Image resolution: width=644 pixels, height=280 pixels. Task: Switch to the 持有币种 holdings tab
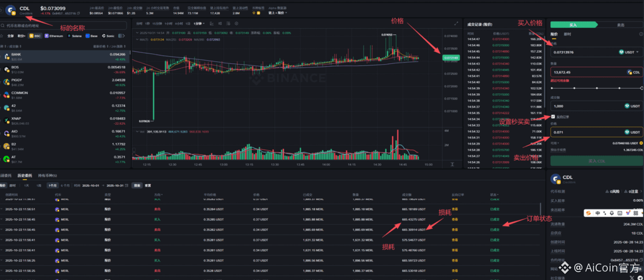click(47, 176)
